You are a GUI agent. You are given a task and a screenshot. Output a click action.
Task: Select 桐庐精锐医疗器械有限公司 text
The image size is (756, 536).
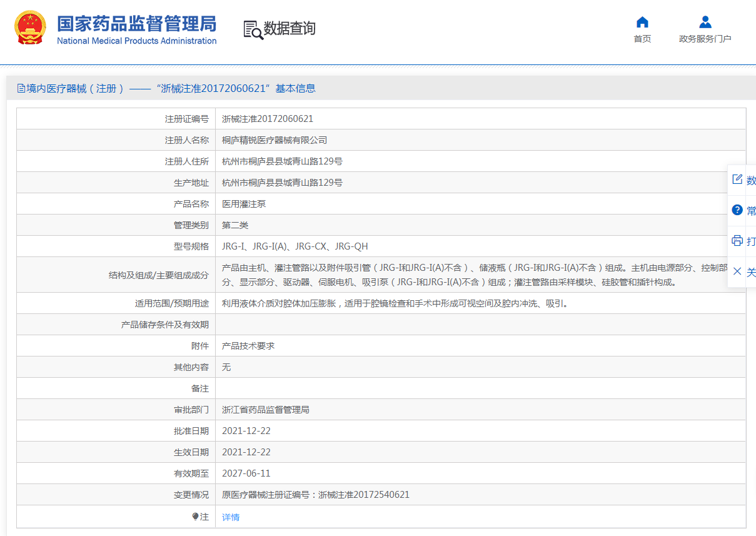pyautogui.click(x=275, y=140)
